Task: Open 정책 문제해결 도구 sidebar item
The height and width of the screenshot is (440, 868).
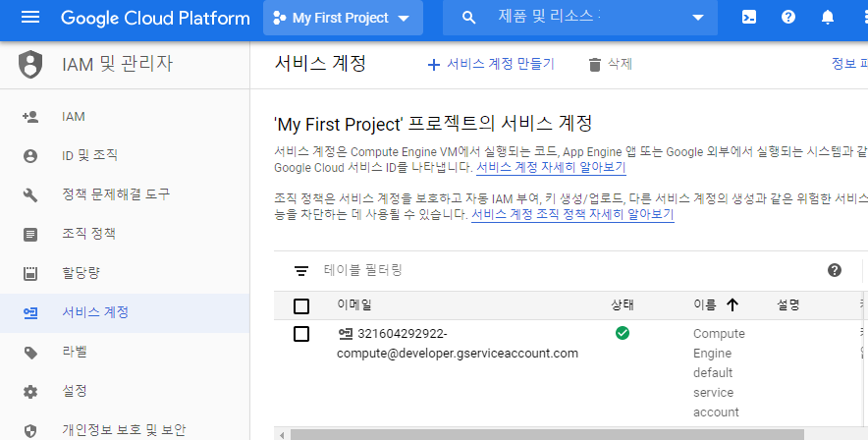Action: pos(125,194)
